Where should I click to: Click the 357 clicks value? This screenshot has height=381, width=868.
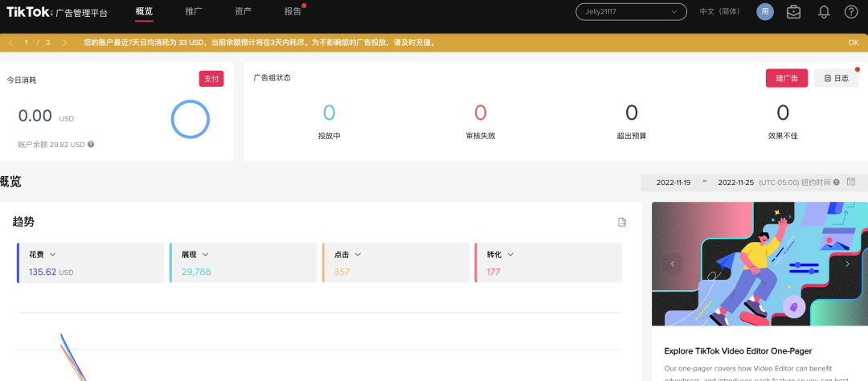coord(342,272)
